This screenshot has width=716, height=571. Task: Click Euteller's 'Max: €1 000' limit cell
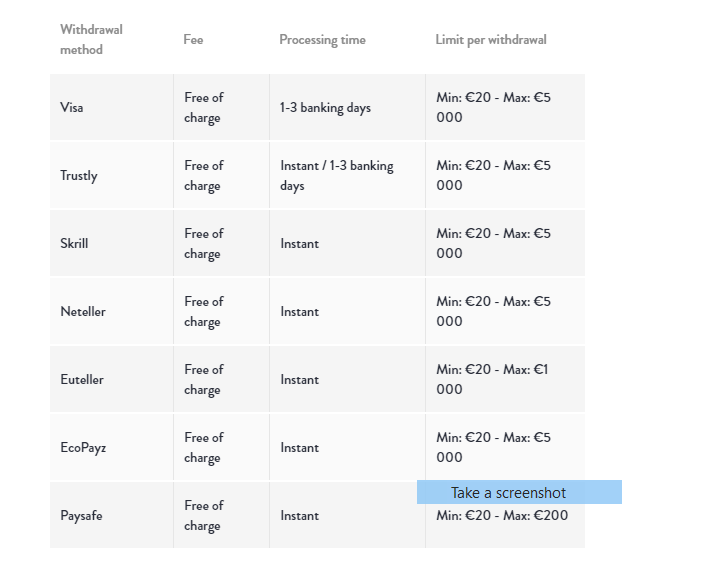[505, 380]
